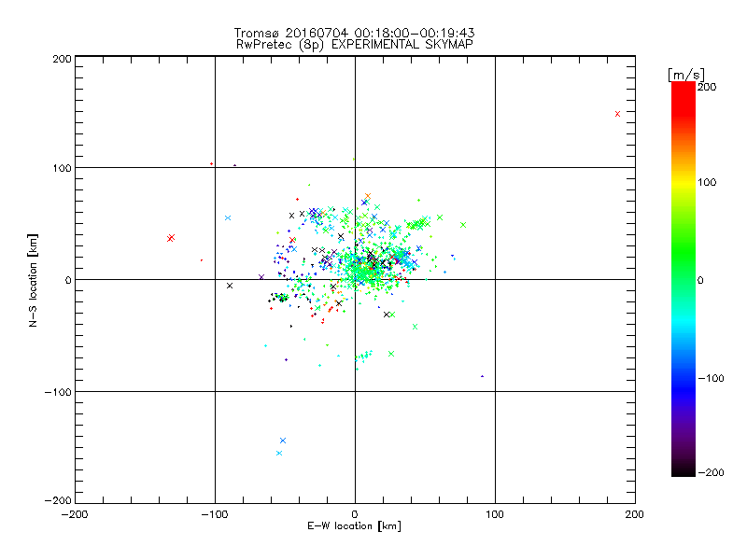Select the orange X marker at cluster top

click(x=367, y=196)
